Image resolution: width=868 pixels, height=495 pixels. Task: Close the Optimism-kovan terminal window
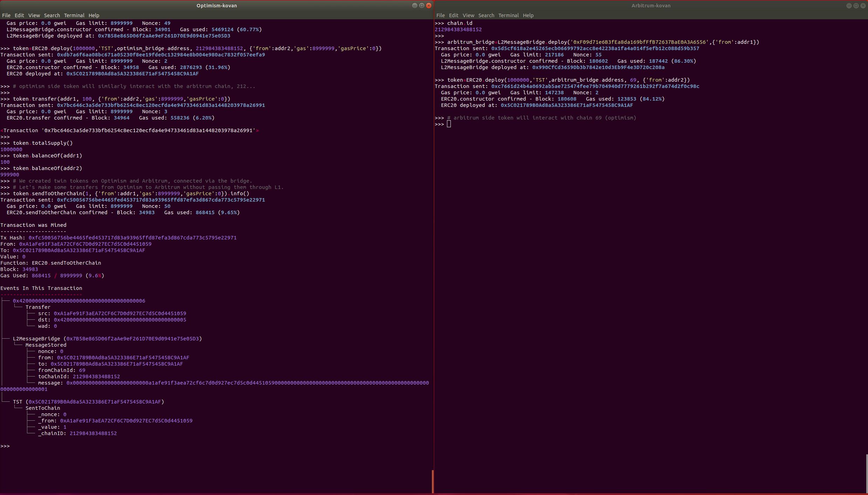(x=429, y=6)
